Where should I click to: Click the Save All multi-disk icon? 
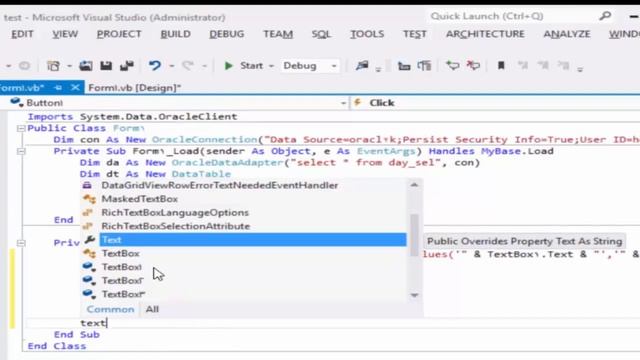click(127, 66)
